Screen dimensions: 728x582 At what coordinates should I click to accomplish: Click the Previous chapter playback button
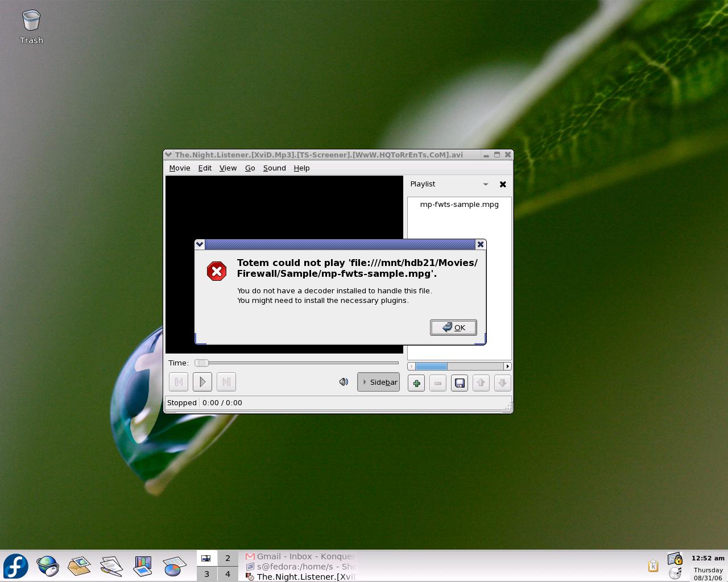click(x=179, y=382)
